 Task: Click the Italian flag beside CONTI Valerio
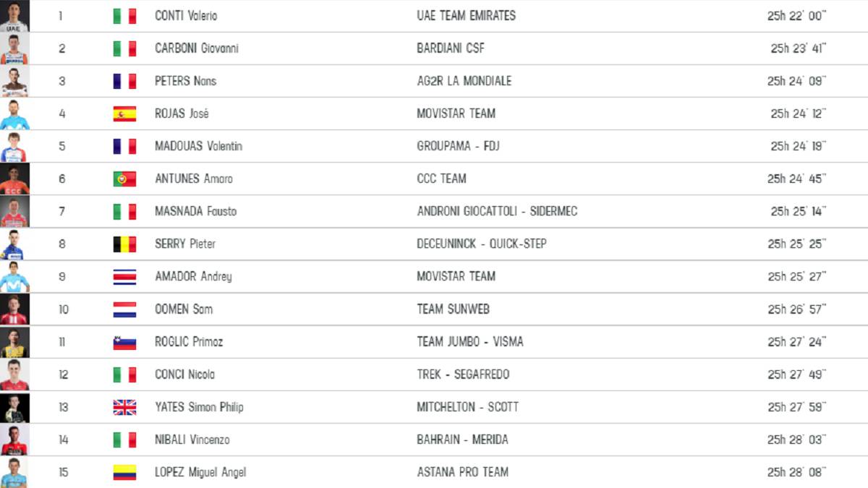[x=124, y=16]
